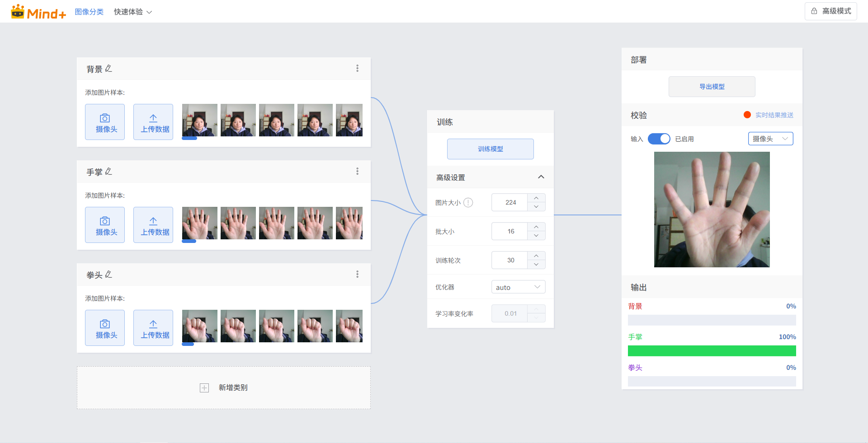
Task: Click the pencil edit icon beside 手掌
Action: pyautogui.click(x=108, y=172)
